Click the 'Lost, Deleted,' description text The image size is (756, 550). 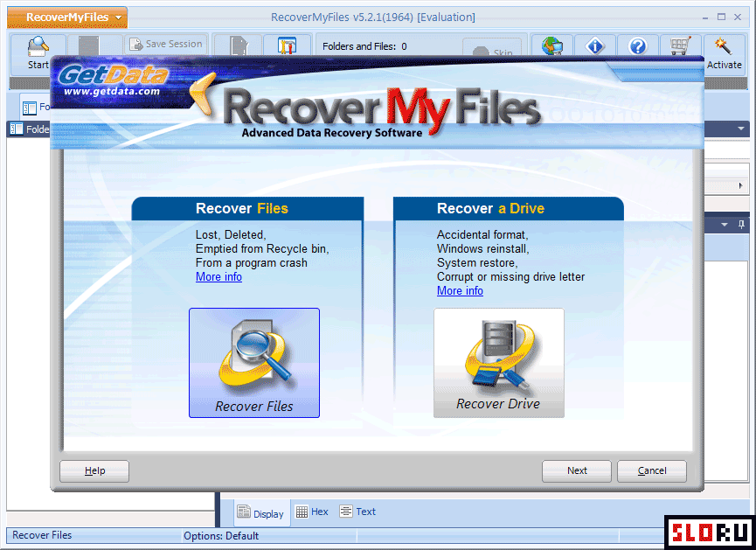coord(231,235)
